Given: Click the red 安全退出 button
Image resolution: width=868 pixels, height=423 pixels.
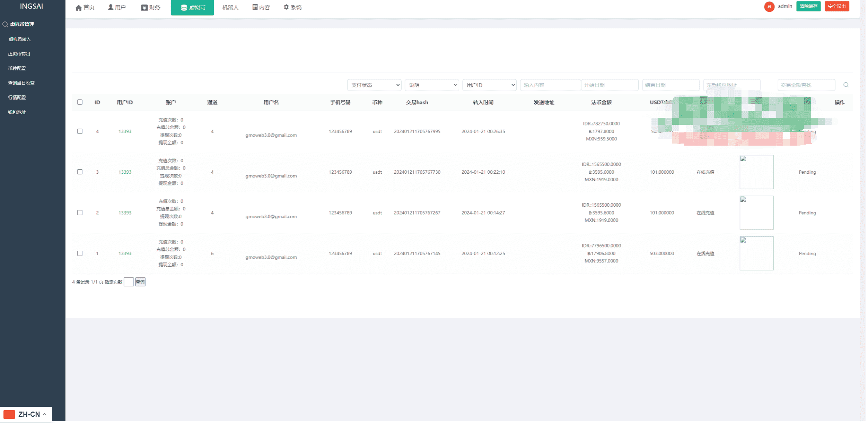Looking at the screenshot, I should click(x=836, y=6).
